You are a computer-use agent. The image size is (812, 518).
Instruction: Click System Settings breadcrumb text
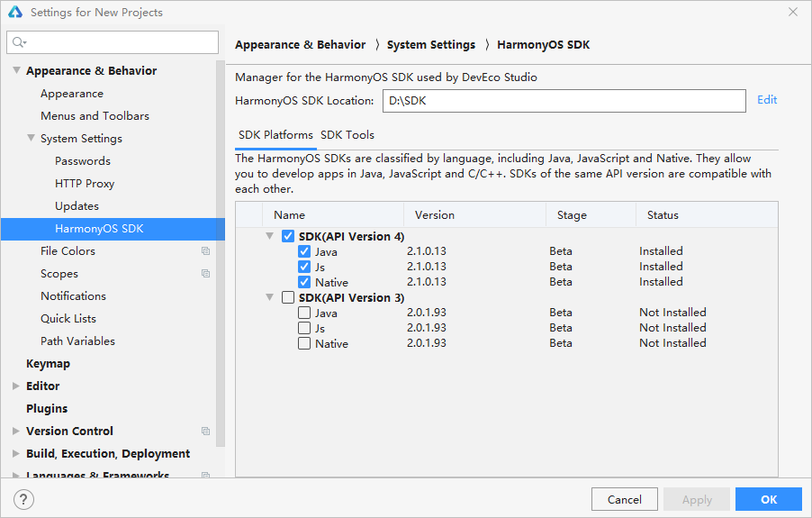click(431, 45)
